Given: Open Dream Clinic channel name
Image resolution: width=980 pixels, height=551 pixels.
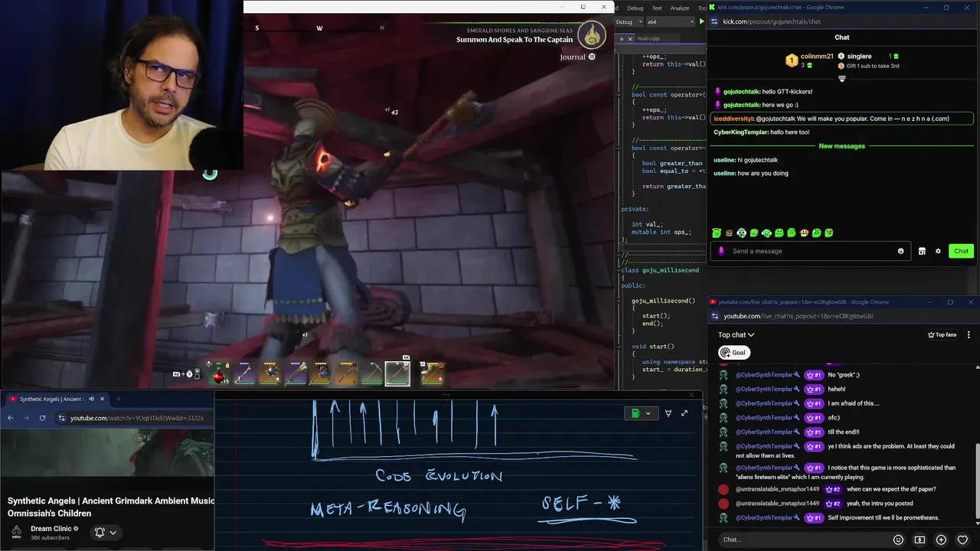Looking at the screenshot, I should pyautogui.click(x=51, y=529).
